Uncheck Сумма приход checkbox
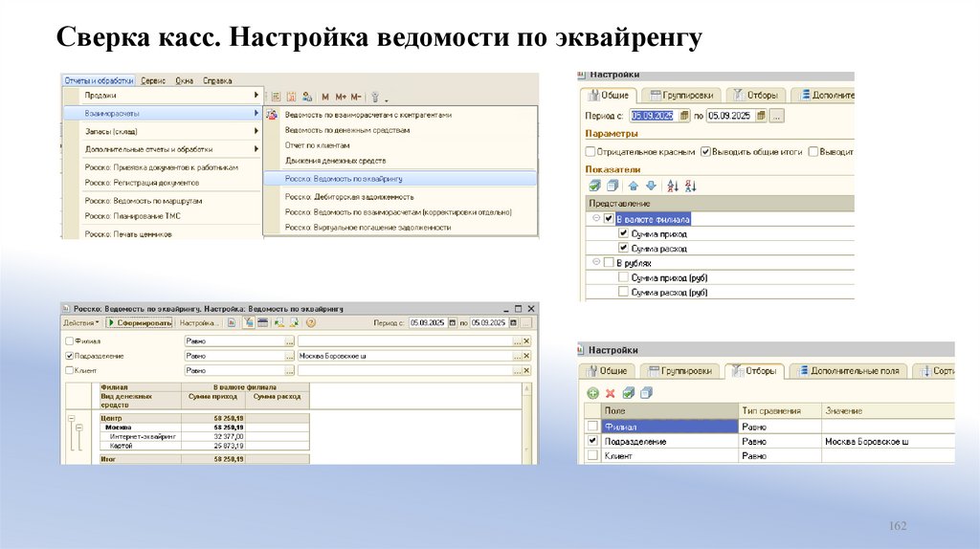980x549 pixels. (623, 233)
